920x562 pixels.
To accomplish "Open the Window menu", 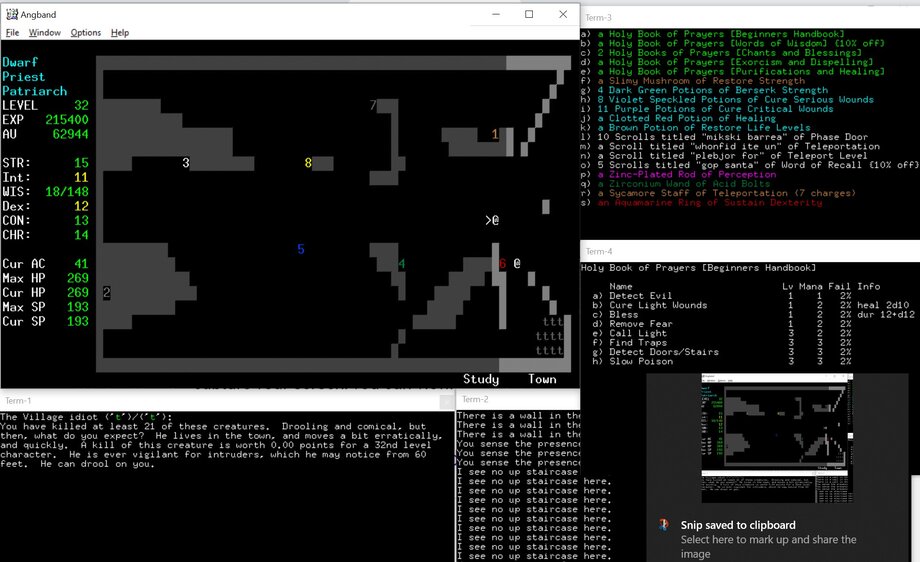I will [44, 33].
